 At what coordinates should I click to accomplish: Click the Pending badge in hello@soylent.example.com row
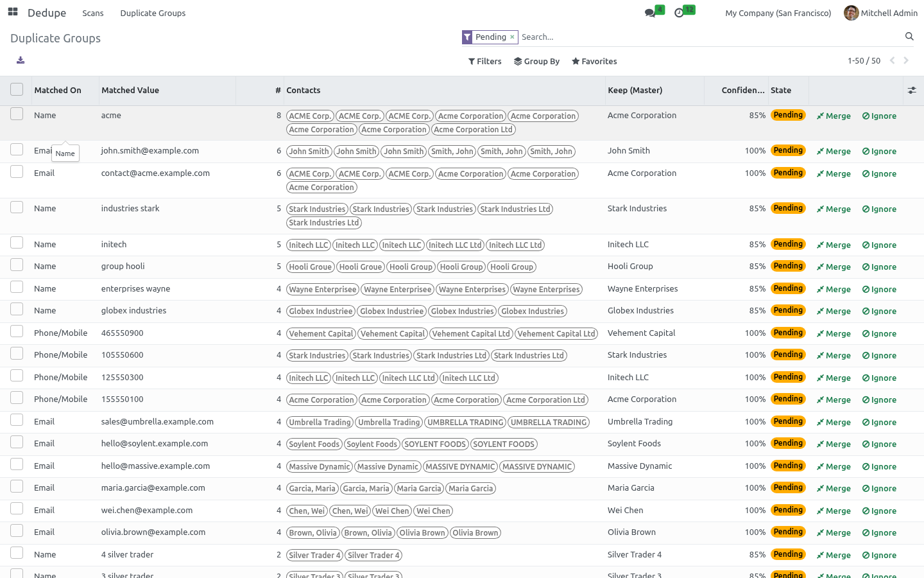(x=788, y=443)
